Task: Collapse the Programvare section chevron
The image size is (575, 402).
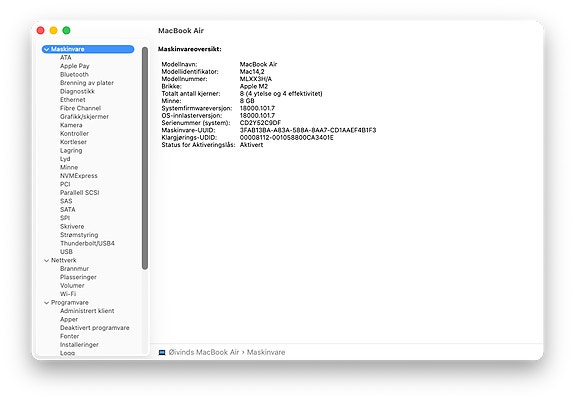Action: tap(47, 303)
